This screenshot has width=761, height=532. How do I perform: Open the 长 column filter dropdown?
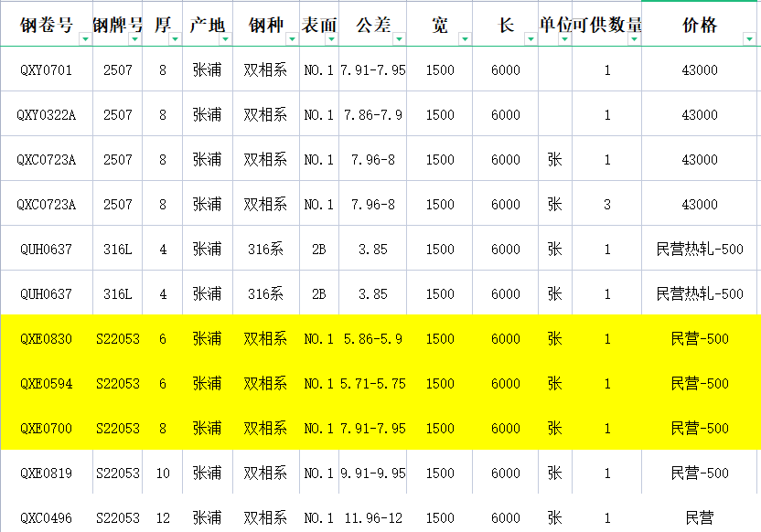pos(530,38)
